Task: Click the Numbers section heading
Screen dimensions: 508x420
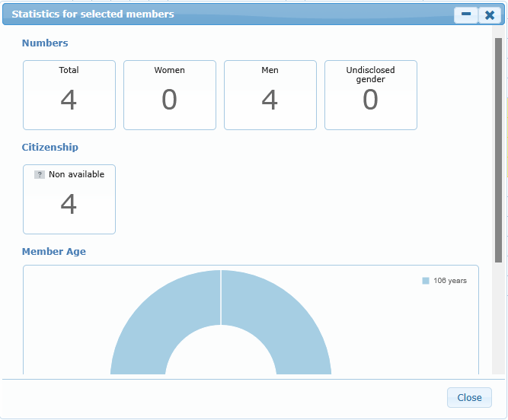Action: pos(45,43)
